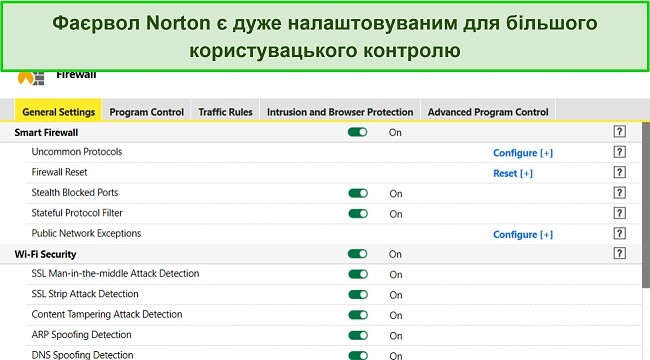Toggle Smart Firewall switch
650x360 pixels.
pyautogui.click(x=357, y=132)
